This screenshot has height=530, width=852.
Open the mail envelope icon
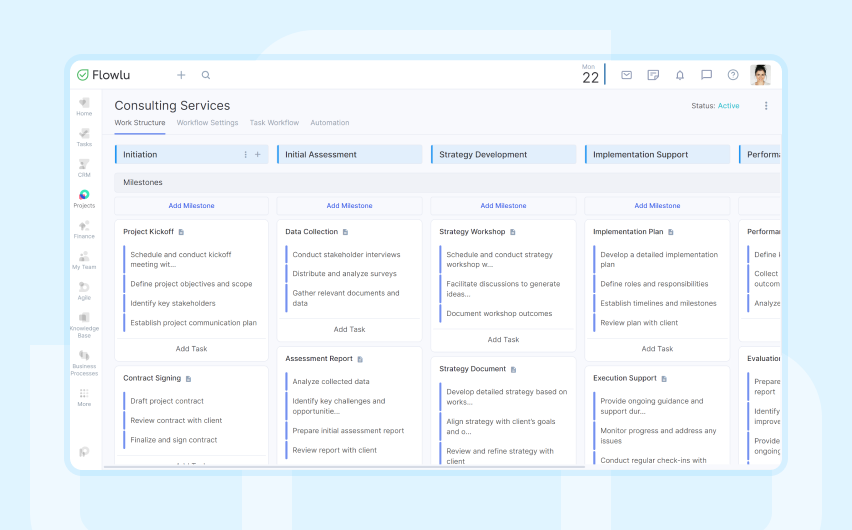pos(627,75)
